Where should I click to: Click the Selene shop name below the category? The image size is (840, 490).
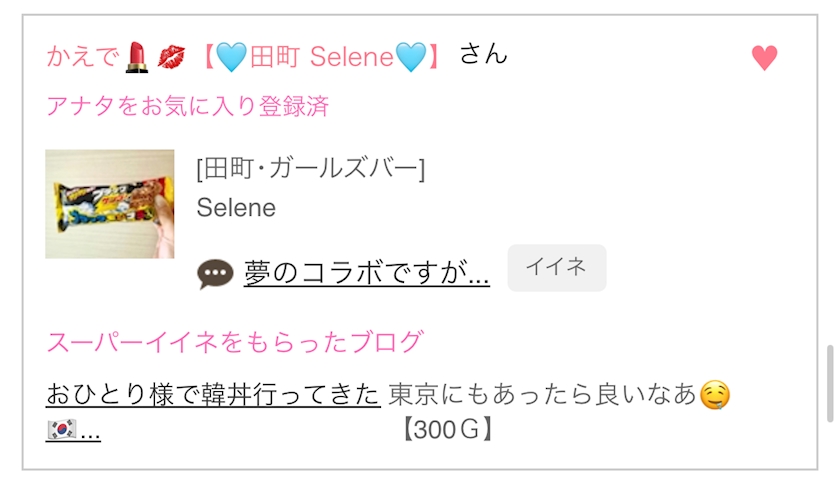tap(236, 208)
